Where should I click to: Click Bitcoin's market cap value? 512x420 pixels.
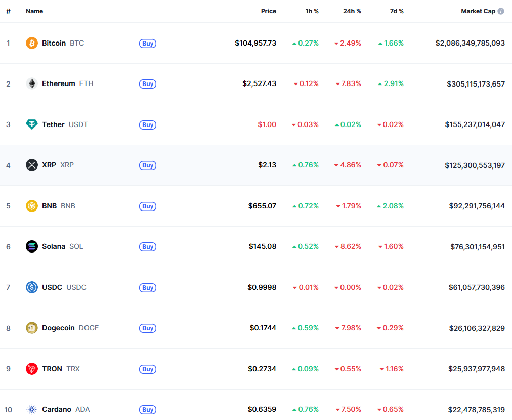[x=470, y=43]
